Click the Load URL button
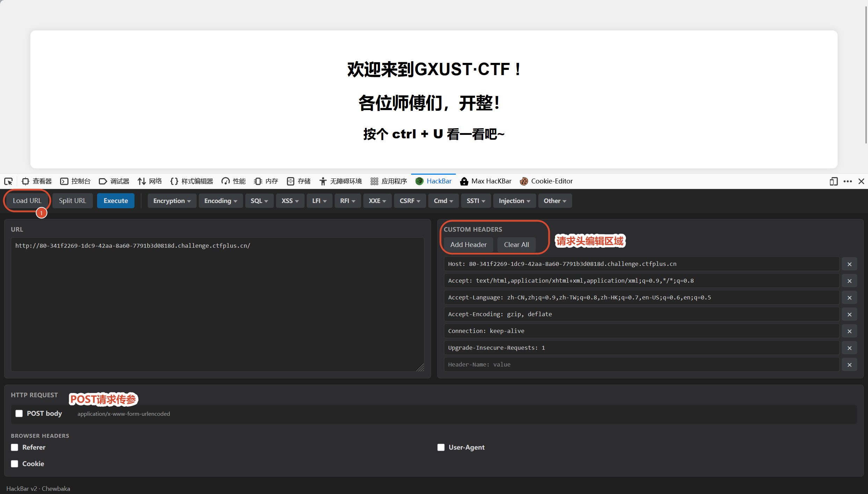 pyautogui.click(x=27, y=201)
